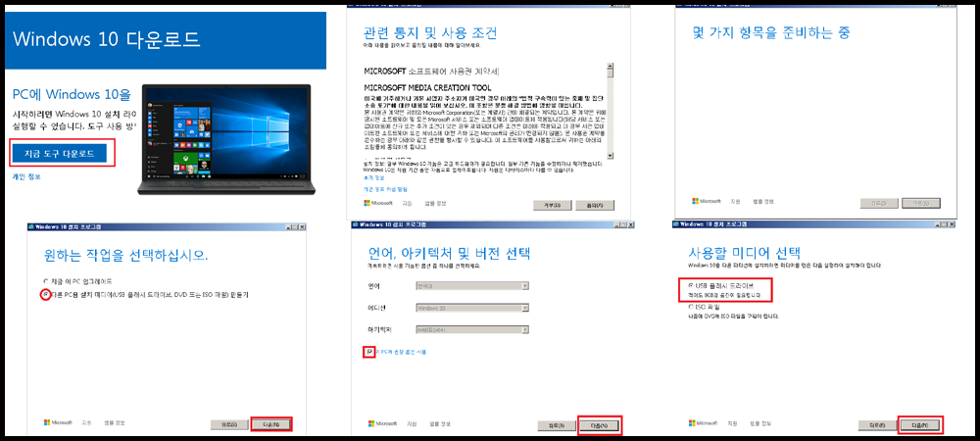
Task: Open the 지원 link in the choose-task window
Action: [87, 423]
